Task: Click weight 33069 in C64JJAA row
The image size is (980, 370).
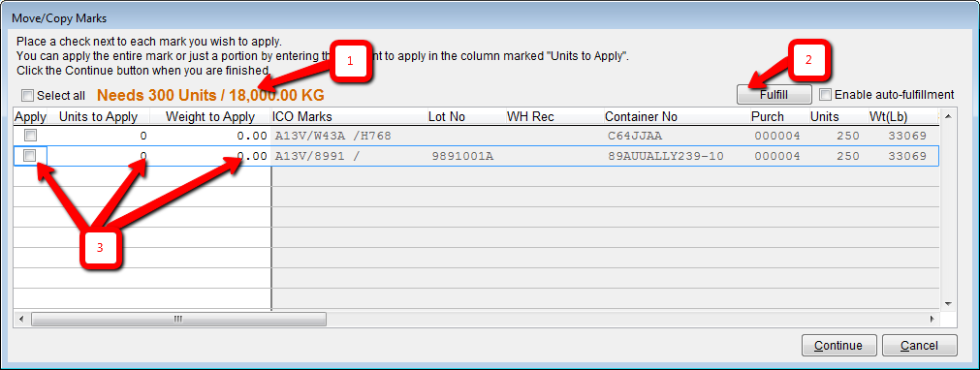Action: click(x=907, y=136)
